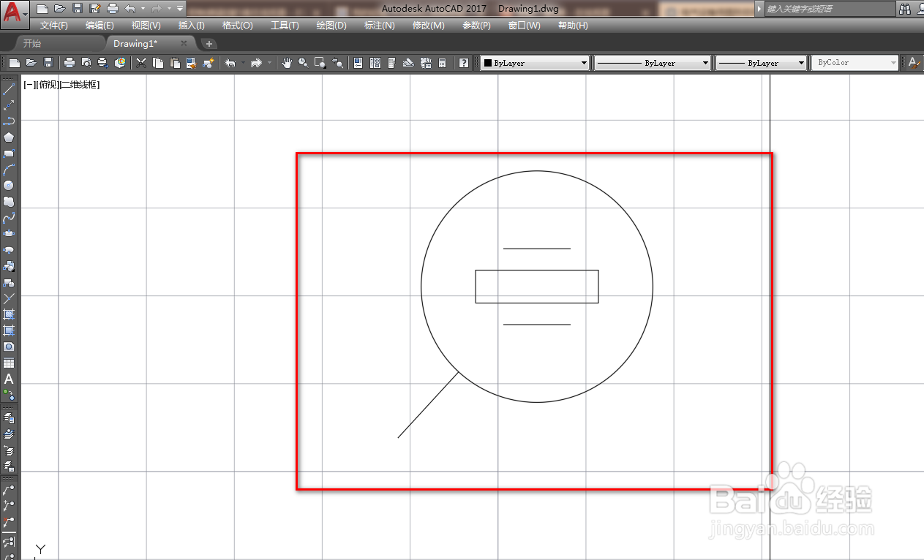924x560 pixels.
Task: Open the QuickCalc calculator icon
Action: [x=442, y=63]
